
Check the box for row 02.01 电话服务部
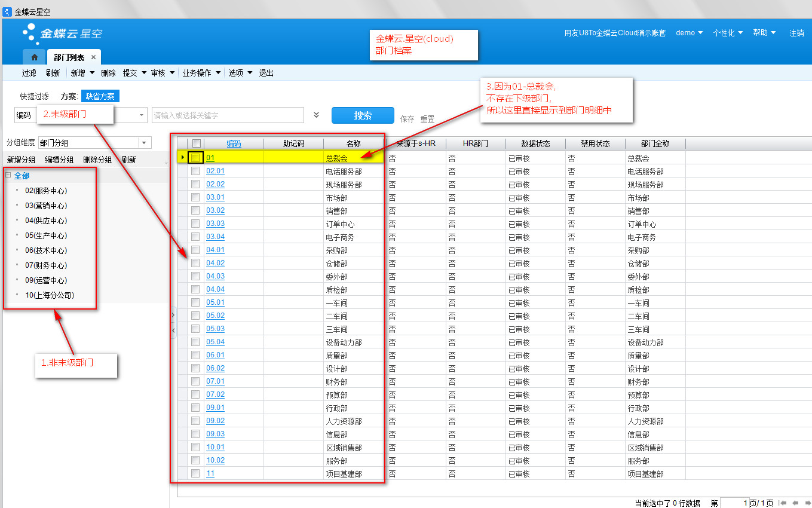195,171
